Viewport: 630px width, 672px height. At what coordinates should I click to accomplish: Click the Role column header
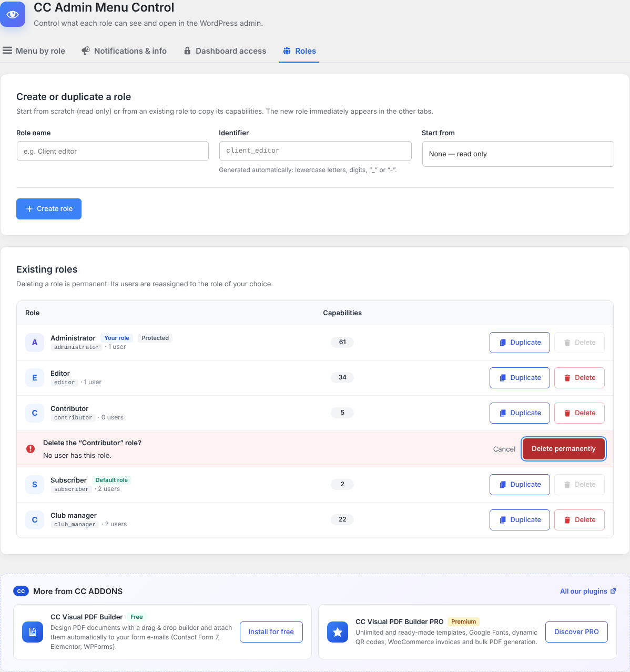click(33, 313)
